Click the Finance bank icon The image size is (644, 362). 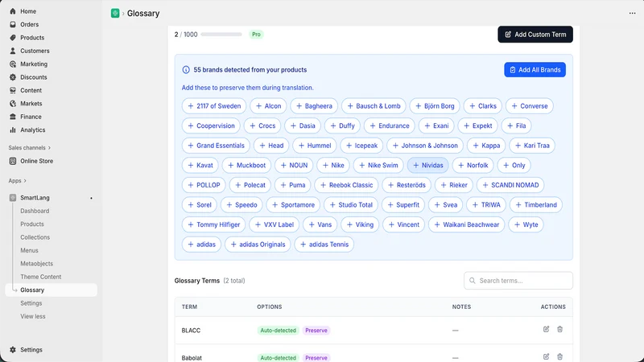tap(13, 117)
